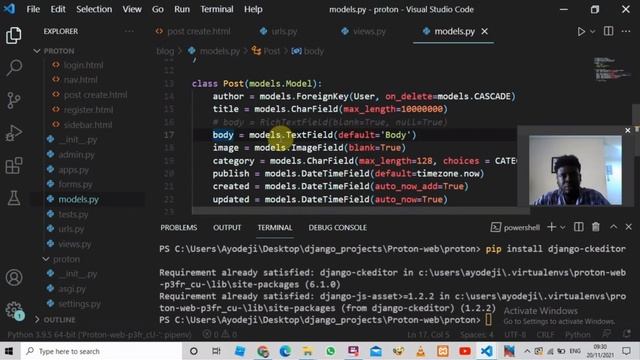This screenshot has height=360, width=640.
Task: Split the terminal panel
Action: pyautogui.click(x=578, y=227)
